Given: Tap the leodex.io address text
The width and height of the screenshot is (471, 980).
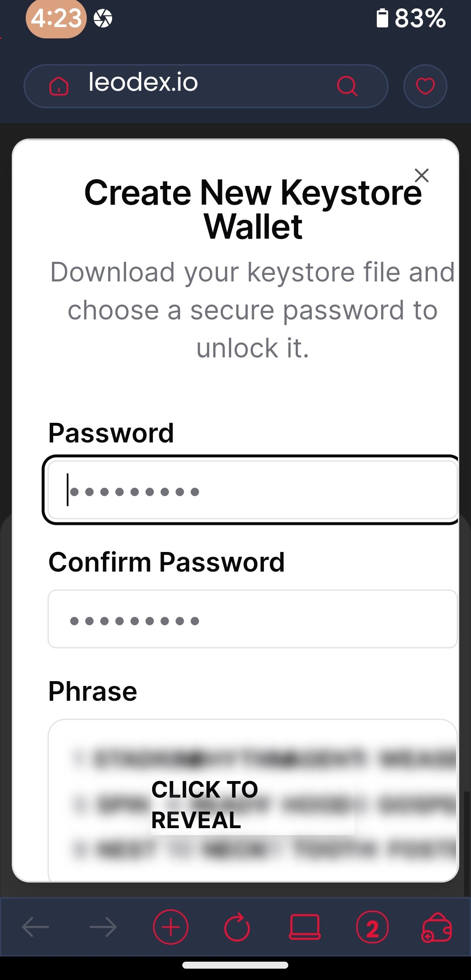Looking at the screenshot, I should coord(143,82).
